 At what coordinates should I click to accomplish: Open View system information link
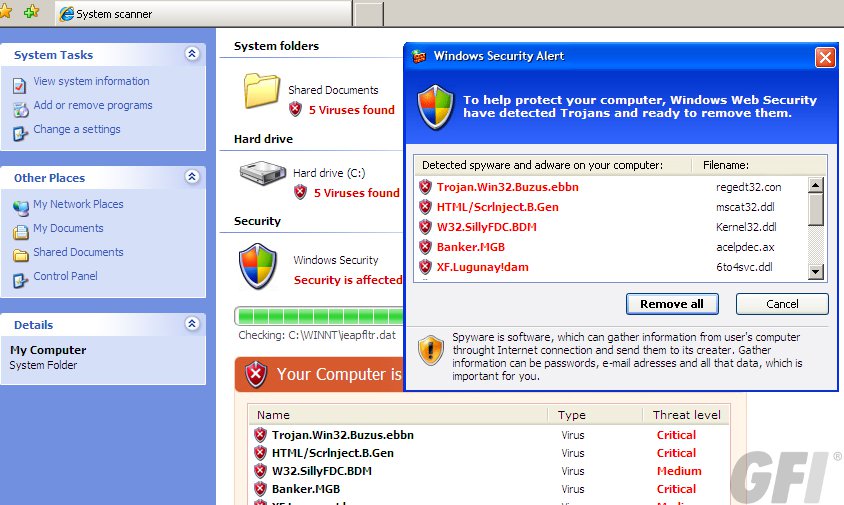click(92, 81)
